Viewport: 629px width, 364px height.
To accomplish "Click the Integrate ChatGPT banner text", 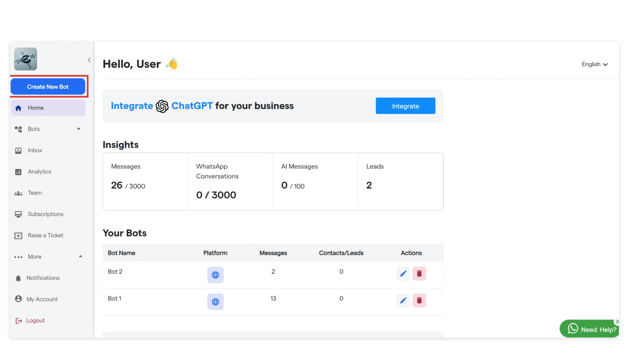I will [x=202, y=106].
